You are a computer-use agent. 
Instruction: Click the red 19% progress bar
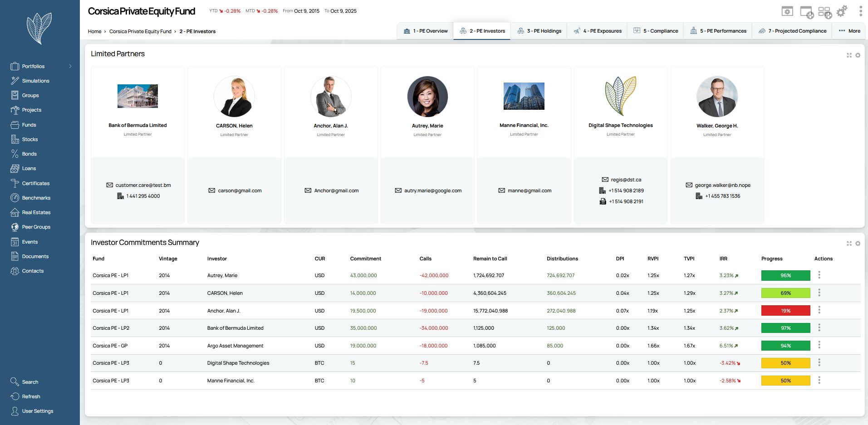[x=785, y=311]
